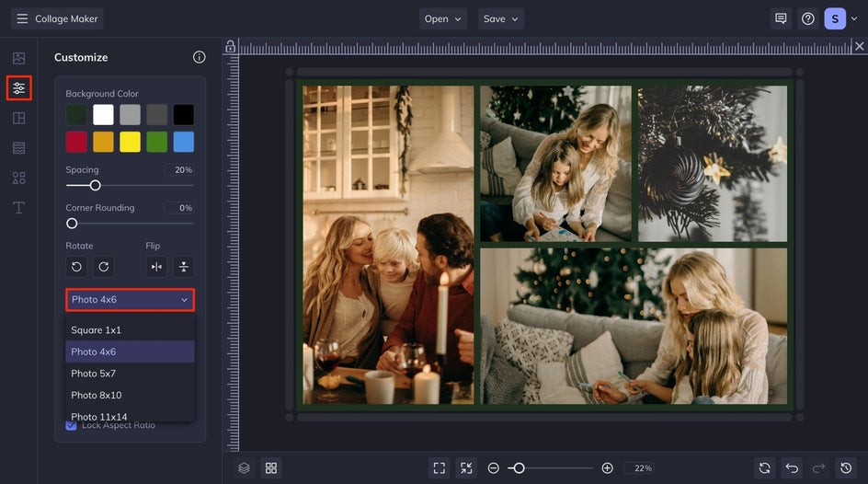The height and width of the screenshot is (484, 868).
Task: Click the Spacing slider handle
Action: [x=96, y=186]
